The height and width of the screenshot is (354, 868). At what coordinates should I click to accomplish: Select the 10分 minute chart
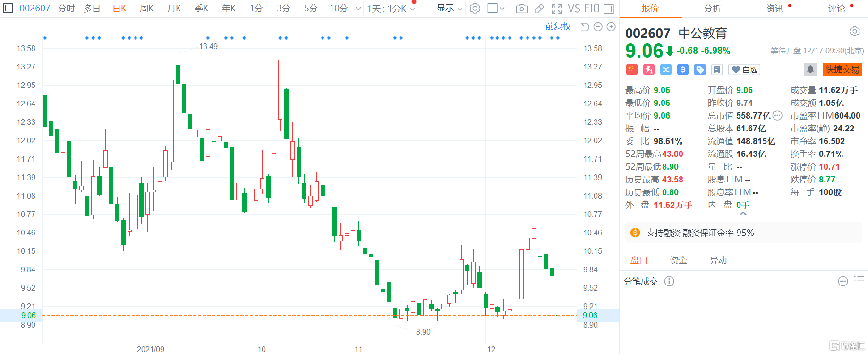click(x=339, y=9)
